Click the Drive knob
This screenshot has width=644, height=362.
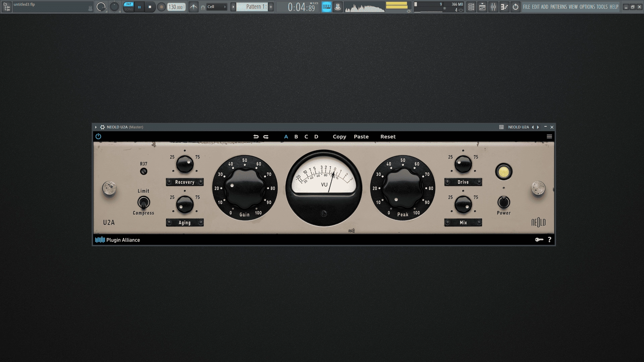coord(463,164)
